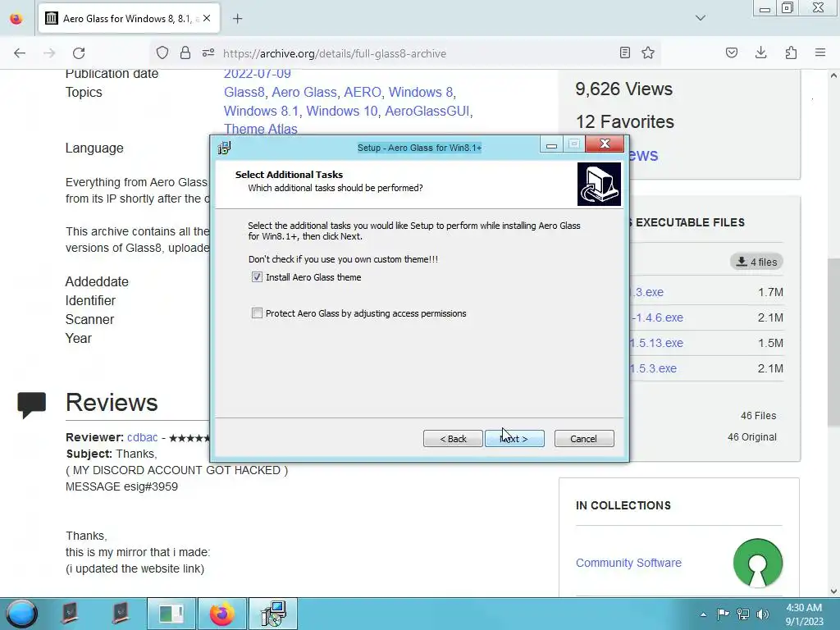Open the Action Center flag tray icon
The image size is (840, 630).
click(723, 614)
